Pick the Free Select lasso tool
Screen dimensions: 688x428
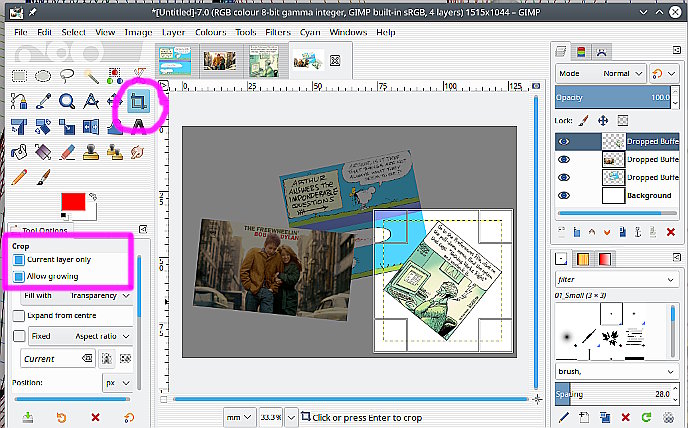[68, 75]
